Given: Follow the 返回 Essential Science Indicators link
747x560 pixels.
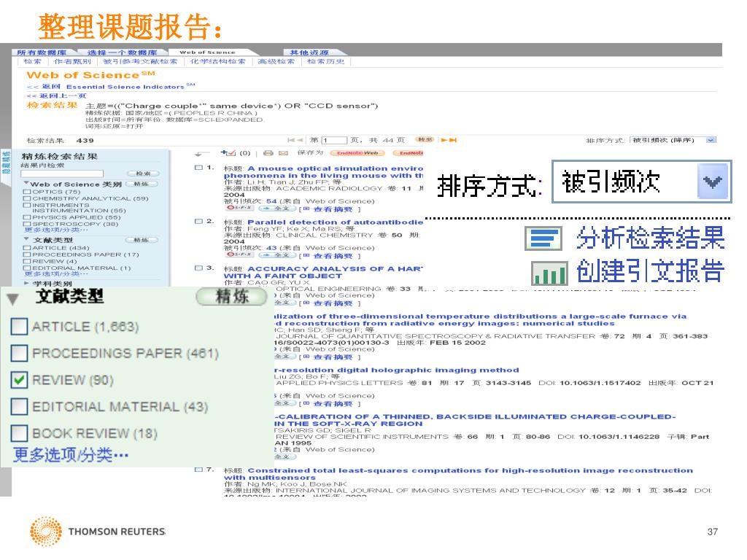Looking at the screenshot, I should 111,87.
